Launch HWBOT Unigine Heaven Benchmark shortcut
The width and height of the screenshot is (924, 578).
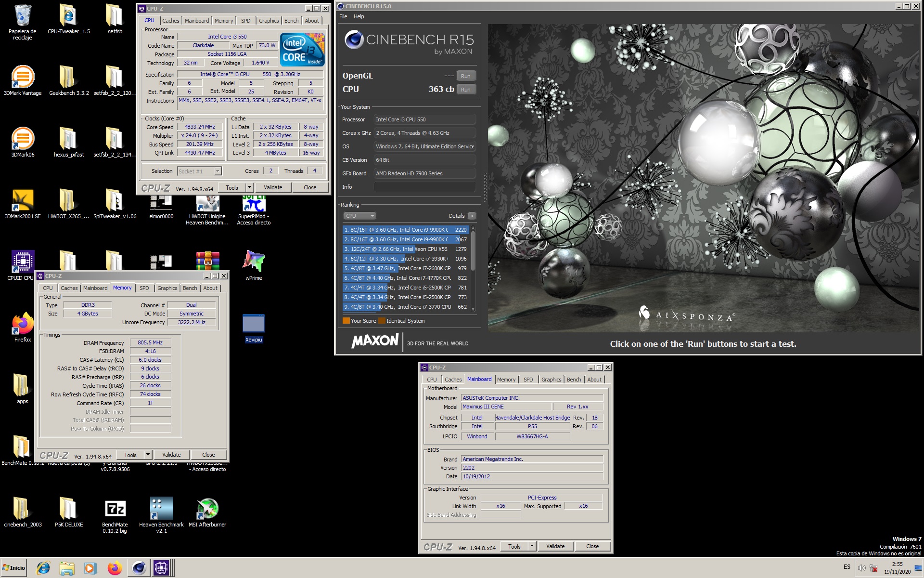pyautogui.click(x=207, y=210)
